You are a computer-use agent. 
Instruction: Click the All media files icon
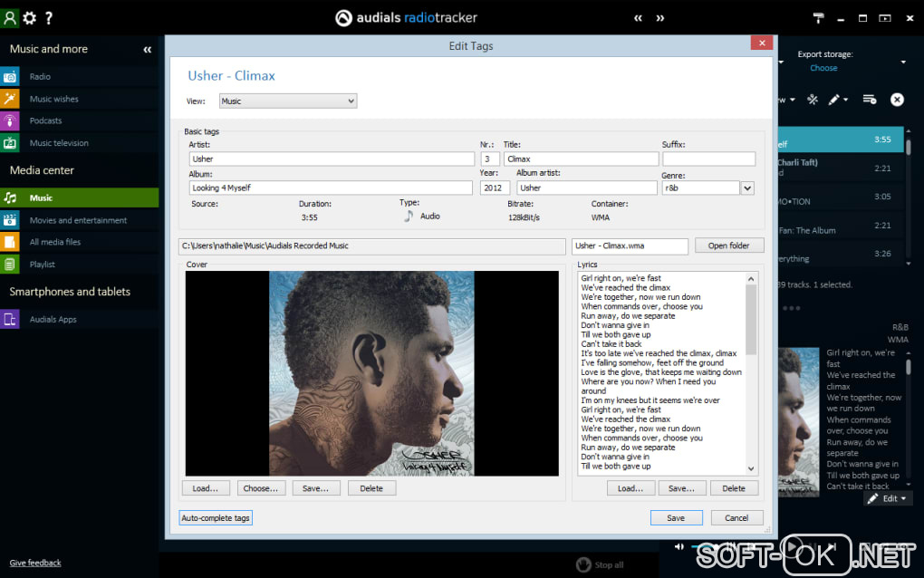(x=10, y=242)
